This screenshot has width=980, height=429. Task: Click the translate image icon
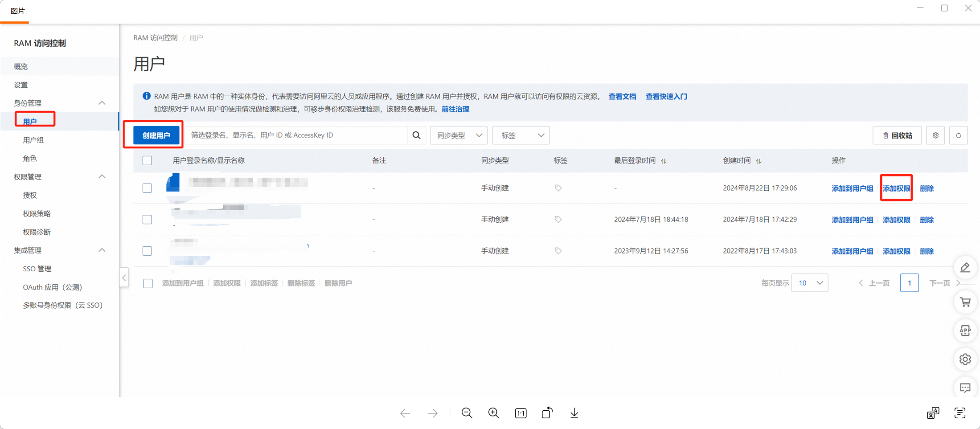pos(933,413)
